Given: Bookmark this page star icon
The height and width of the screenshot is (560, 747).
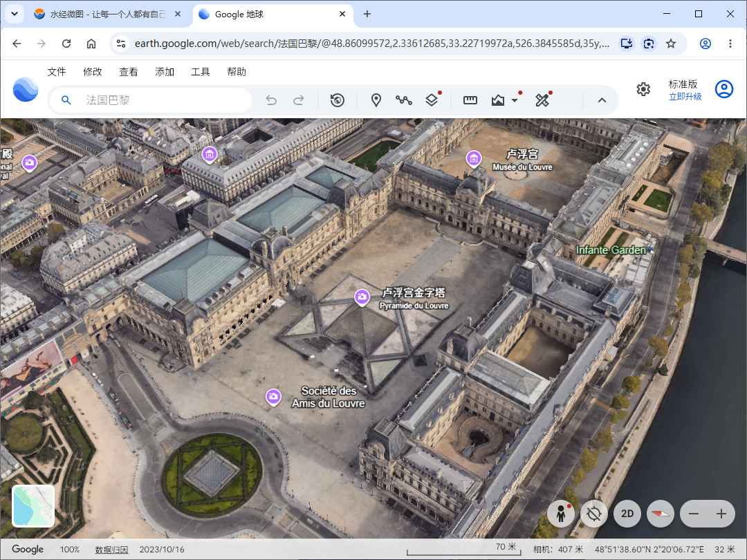Looking at the screenshot, I should click(x=671, y=44).
